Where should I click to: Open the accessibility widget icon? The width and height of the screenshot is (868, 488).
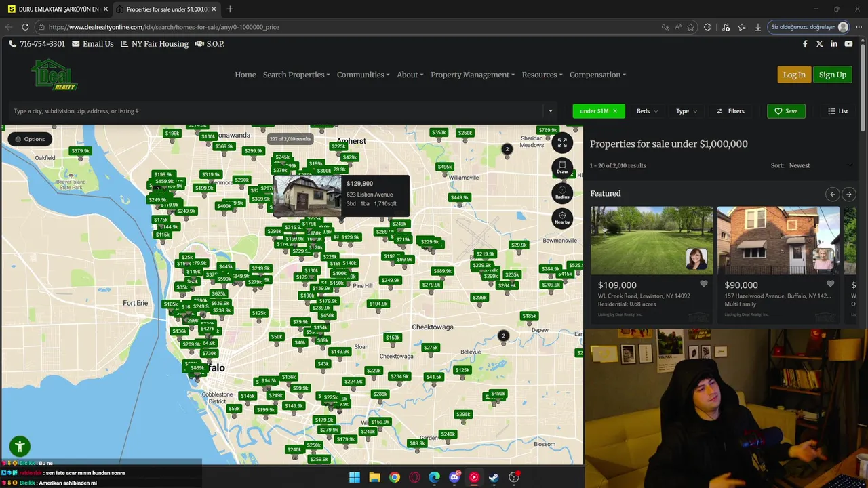[x=20, y=446]
